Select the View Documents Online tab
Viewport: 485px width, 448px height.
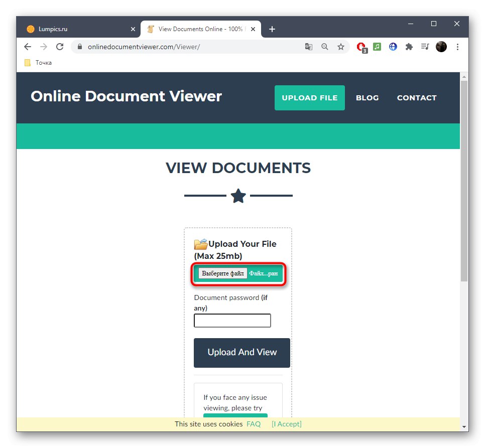pyautogui.click(x=201, y=29)
